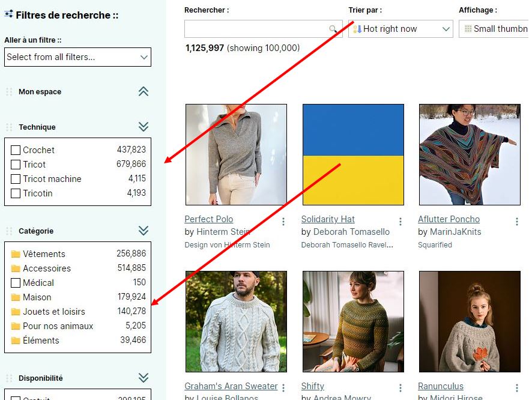532x400 pixels.
Task: Open the three-dot menu for Solidarity Hat
Action: 401,222
